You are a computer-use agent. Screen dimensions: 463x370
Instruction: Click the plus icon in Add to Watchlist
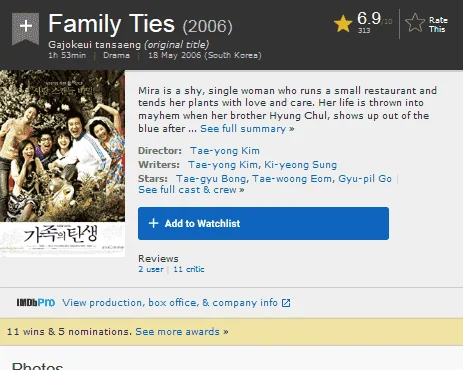(x=153, y=223)
